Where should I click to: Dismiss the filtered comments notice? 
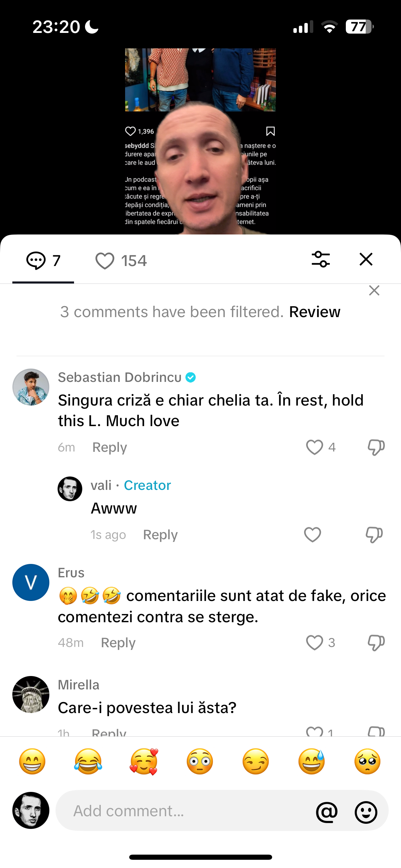point(374,290)
